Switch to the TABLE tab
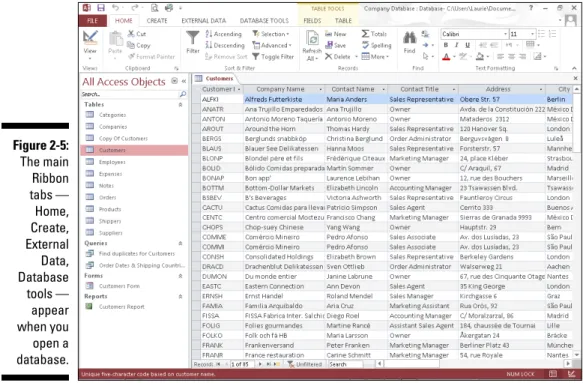 [x=343, y=21]
